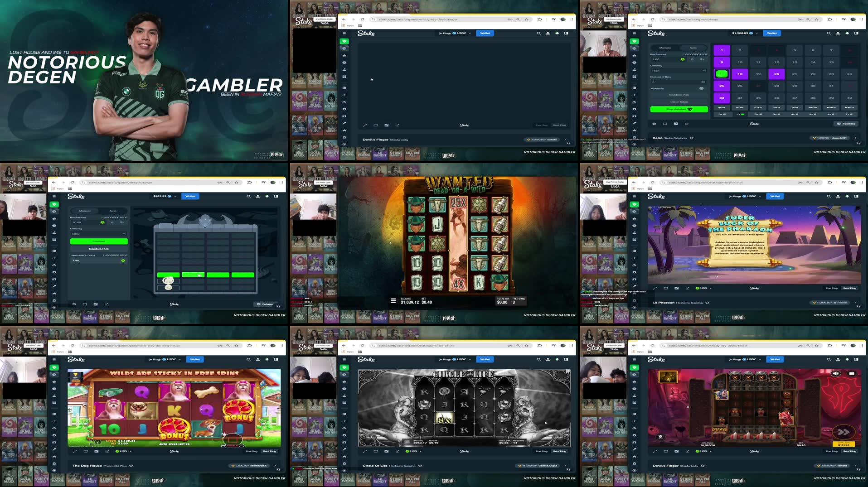
Task: Open the notifications bell above Dragon Tower
Action: point(266,196)
